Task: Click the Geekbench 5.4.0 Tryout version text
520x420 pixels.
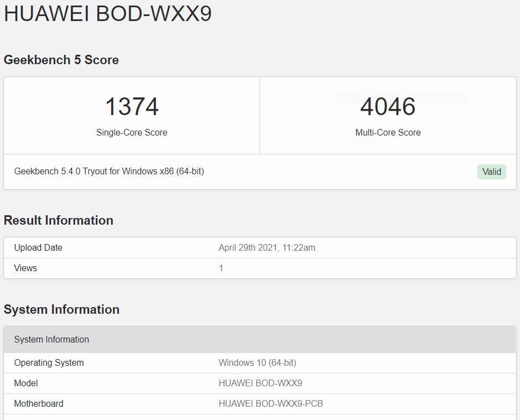Action: [109, 171]
